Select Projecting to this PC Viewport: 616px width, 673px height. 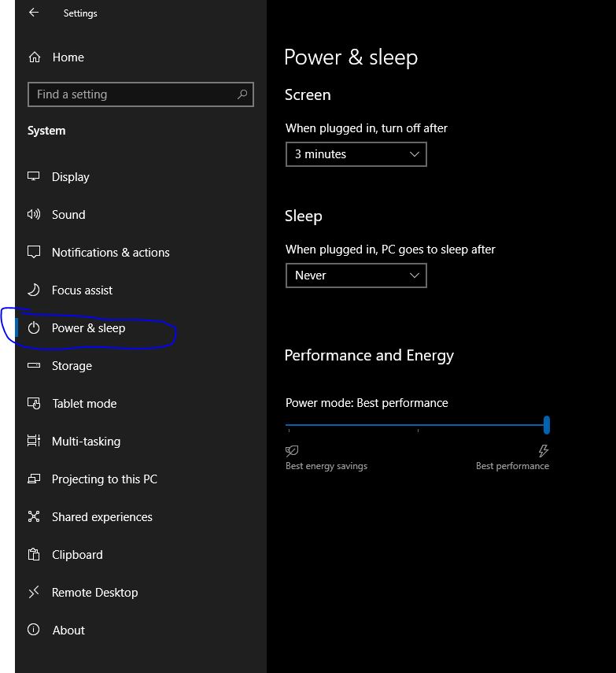click(105, 479)
